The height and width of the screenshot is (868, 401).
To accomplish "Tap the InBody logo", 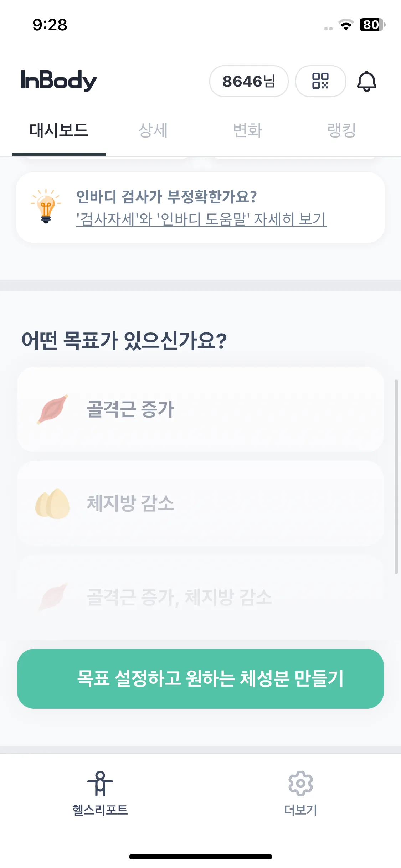I will [59, 81].
